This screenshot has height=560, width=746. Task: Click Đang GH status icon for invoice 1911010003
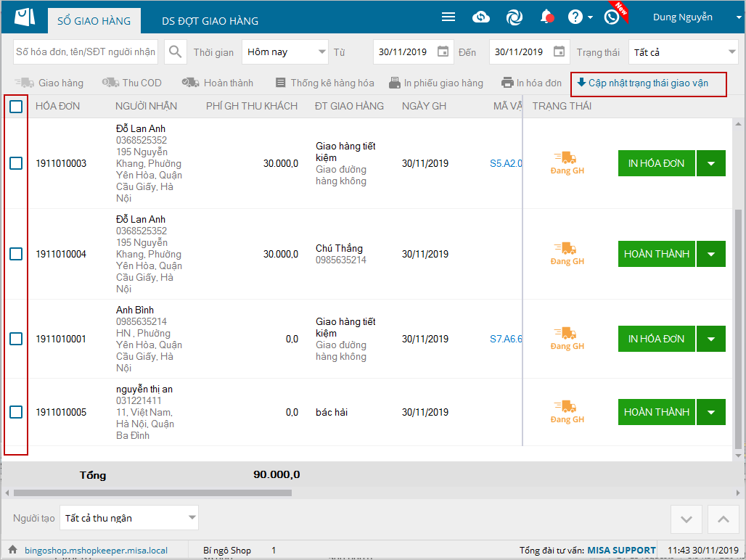[x=567, y=163]
